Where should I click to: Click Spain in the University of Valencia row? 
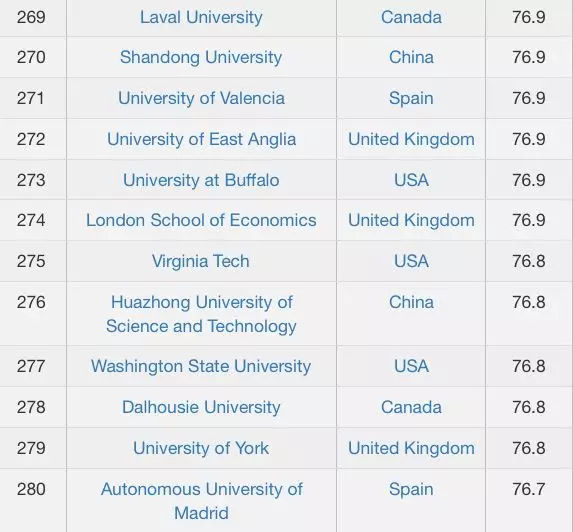pos(411,98)
